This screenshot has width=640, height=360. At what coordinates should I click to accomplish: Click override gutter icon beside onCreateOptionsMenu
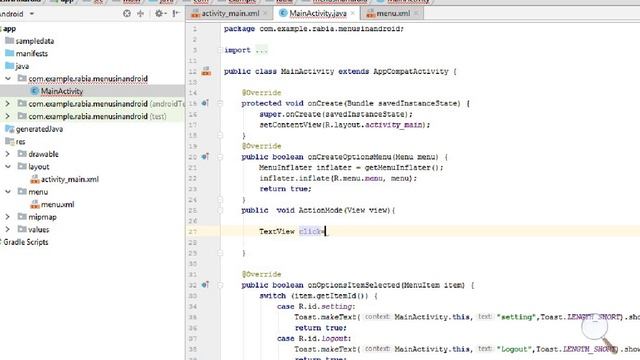205,157
